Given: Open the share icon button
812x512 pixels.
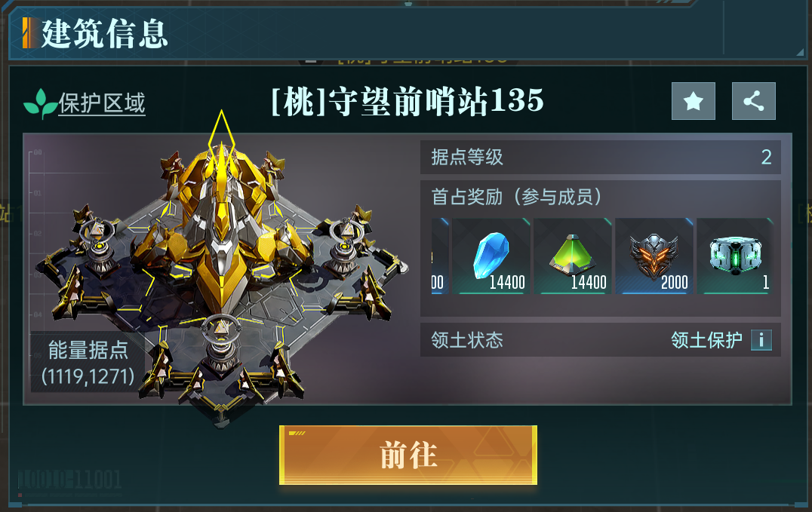Looking at the screenshot, I should [753, 101].
